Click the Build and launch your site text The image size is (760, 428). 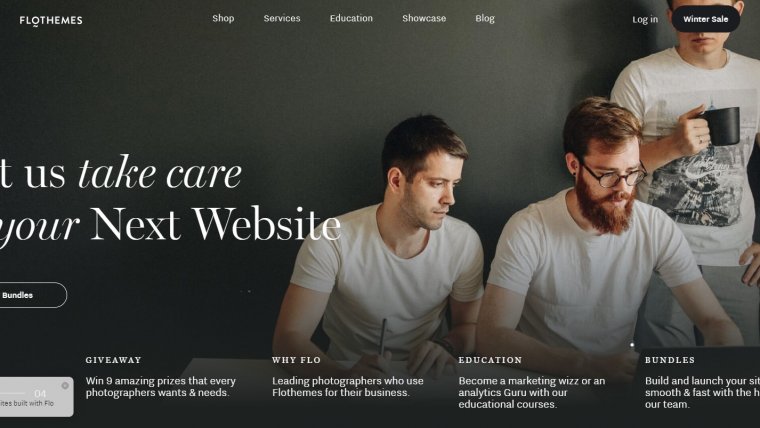pos(702,393)
